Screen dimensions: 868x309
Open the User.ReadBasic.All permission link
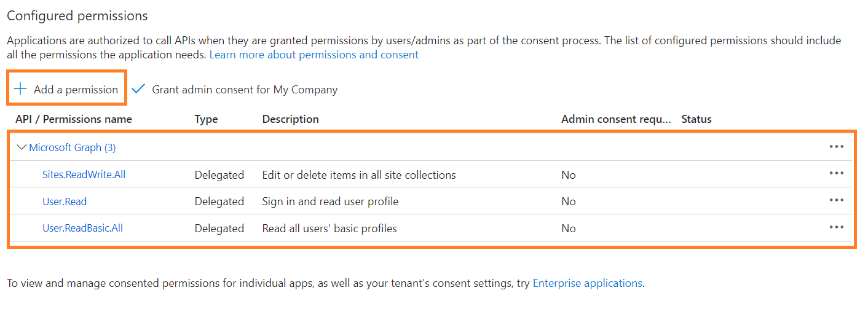point(82,228)
